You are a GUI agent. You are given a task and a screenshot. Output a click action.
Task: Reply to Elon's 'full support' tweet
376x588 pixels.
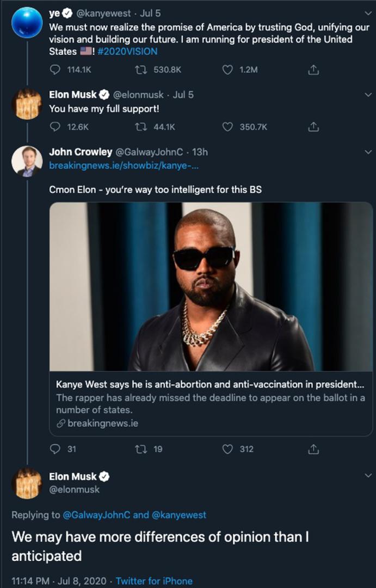55,126
